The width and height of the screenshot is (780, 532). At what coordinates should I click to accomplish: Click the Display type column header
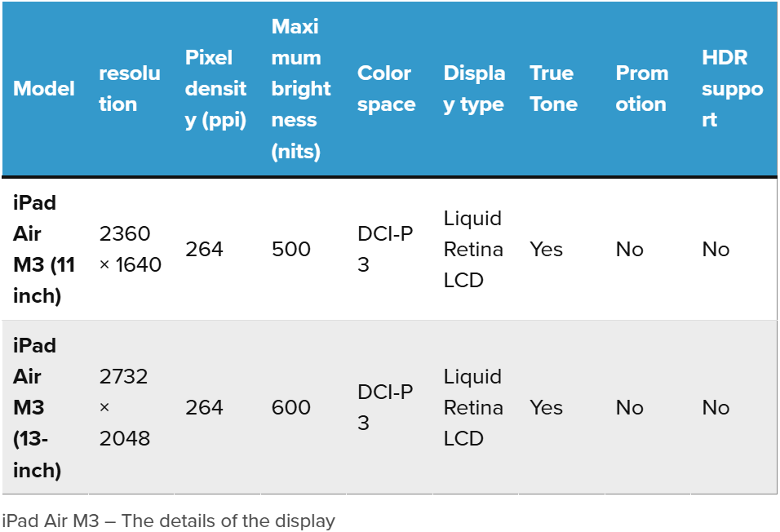click(474, 89)
